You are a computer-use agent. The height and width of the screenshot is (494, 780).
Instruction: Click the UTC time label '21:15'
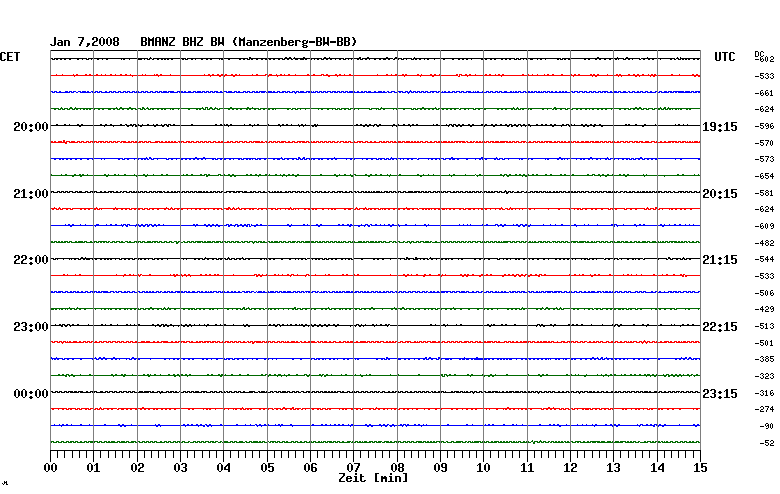click(x=720, y=260)
